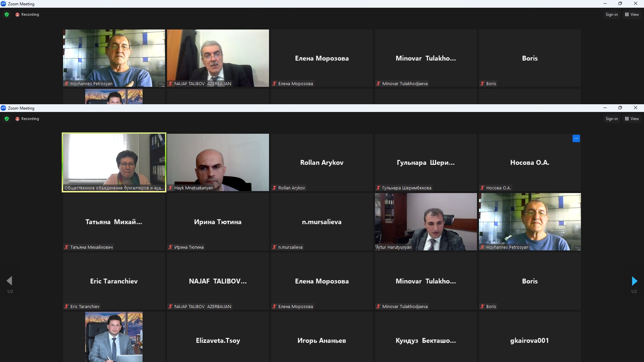Open the View layout menu in lower window
The image size is (644, 362).
pos(632,119)
